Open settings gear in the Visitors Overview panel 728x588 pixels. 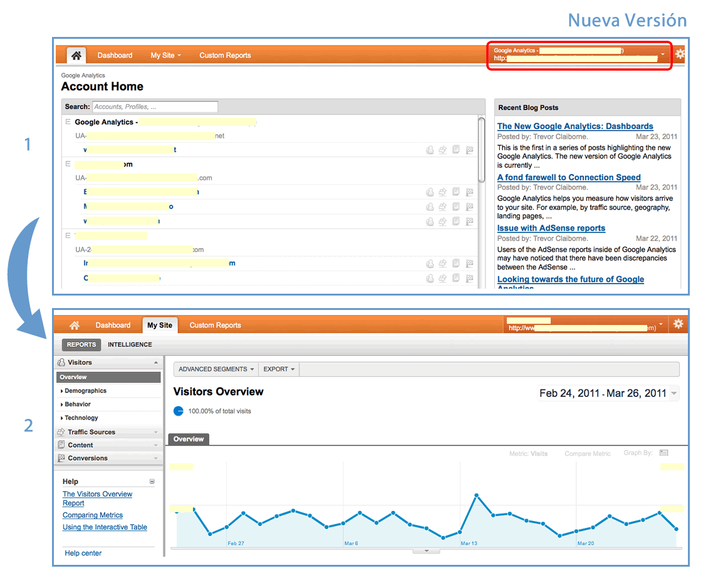coord(679,324)
